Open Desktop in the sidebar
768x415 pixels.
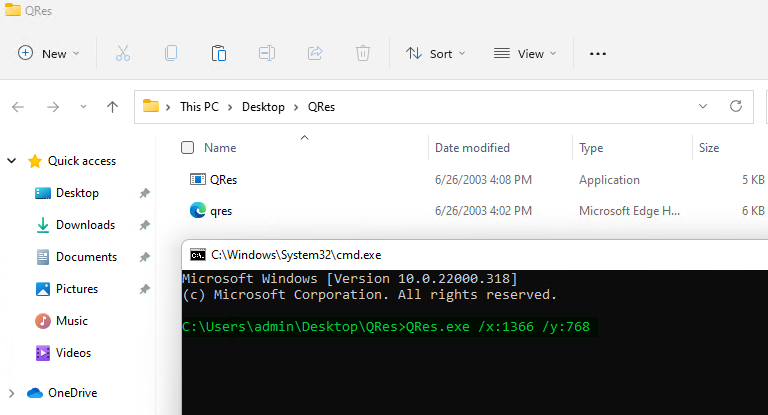pos(77,193)
